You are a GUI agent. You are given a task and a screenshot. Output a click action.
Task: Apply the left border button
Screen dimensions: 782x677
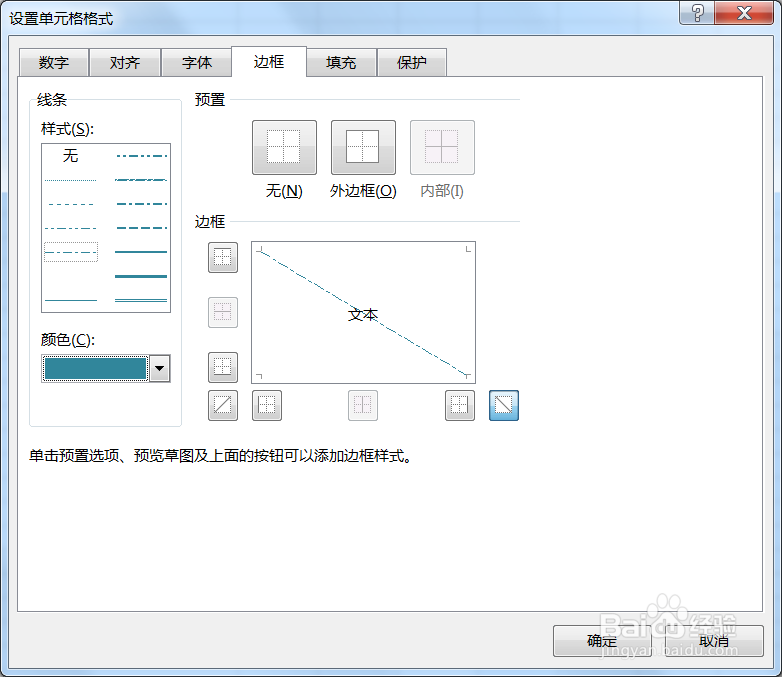267,405
